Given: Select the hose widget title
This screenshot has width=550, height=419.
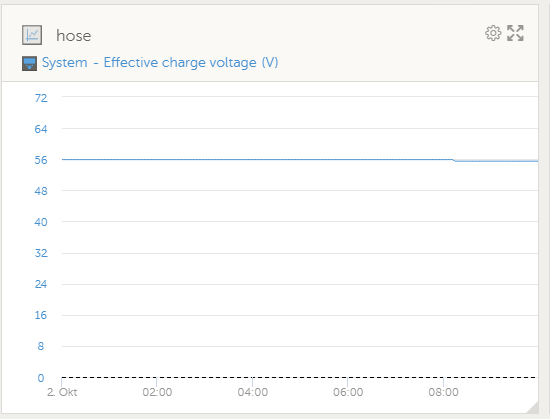Looking at the screenshot, I should point(74,36).
